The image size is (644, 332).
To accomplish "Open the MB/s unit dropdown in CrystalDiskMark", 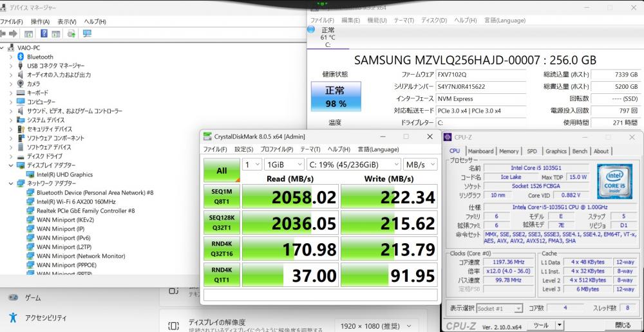I will 420,165.
